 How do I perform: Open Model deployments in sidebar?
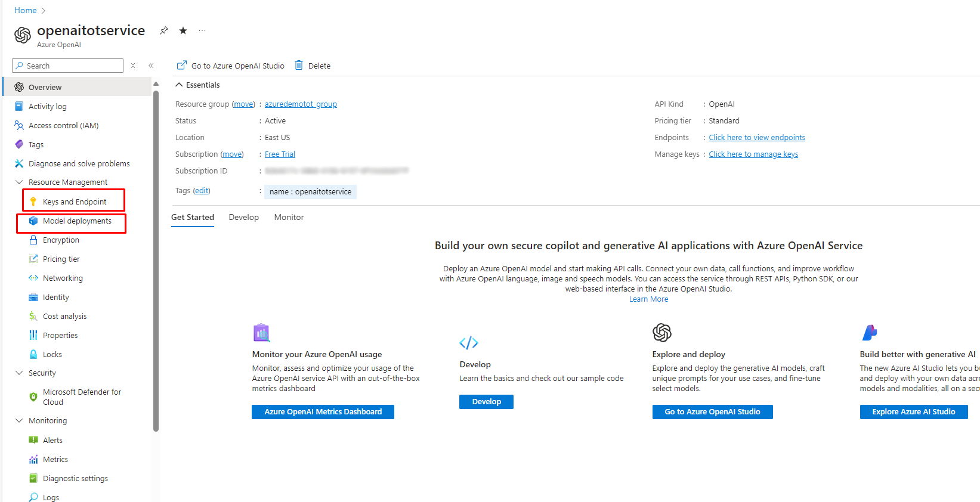[77, 221]
